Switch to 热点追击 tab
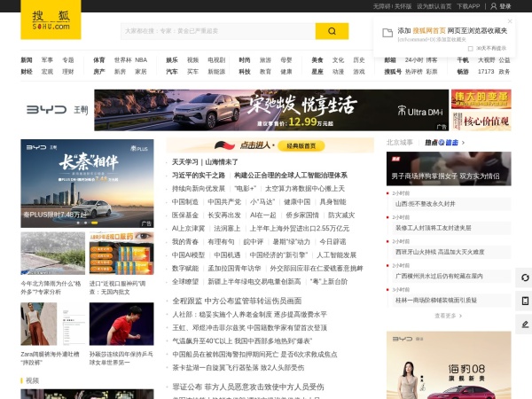This screenshot has height=399, width=532. (442, 143)
